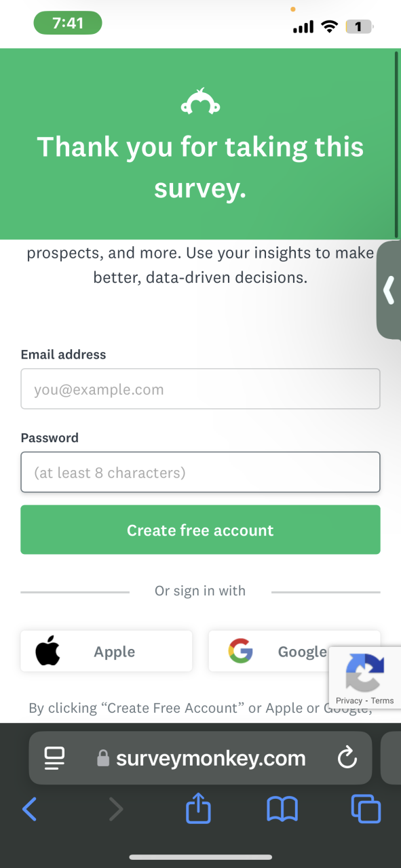Focus the Password field
Screen dimensions: 401x868
(200, 472)
